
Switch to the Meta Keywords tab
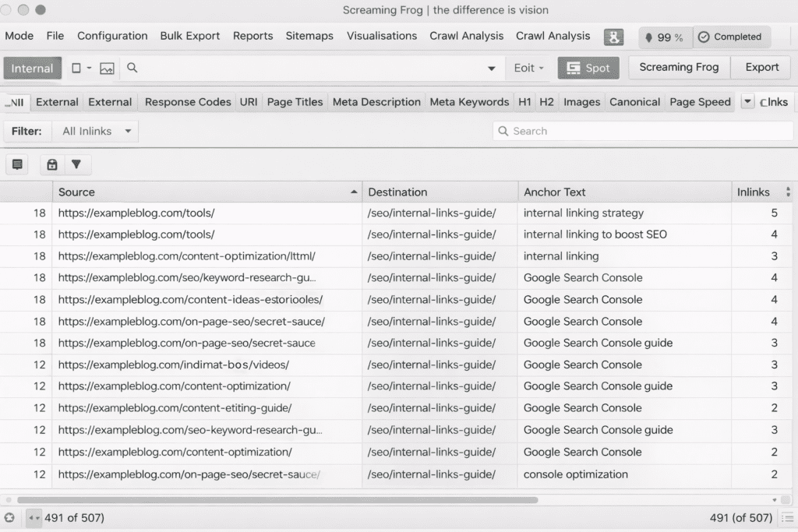point(469,102)
